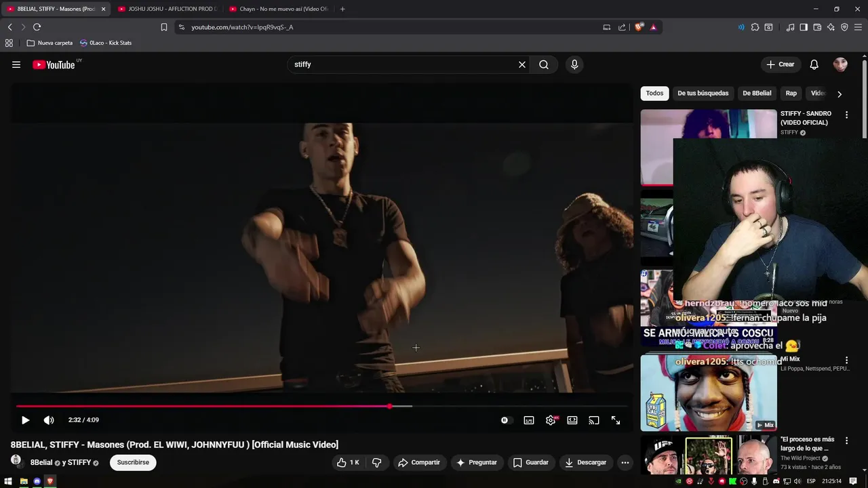The width and height of the screenshot is (868, 488).
Task: Open more actions three-dot menu
Action: [625, 462]
